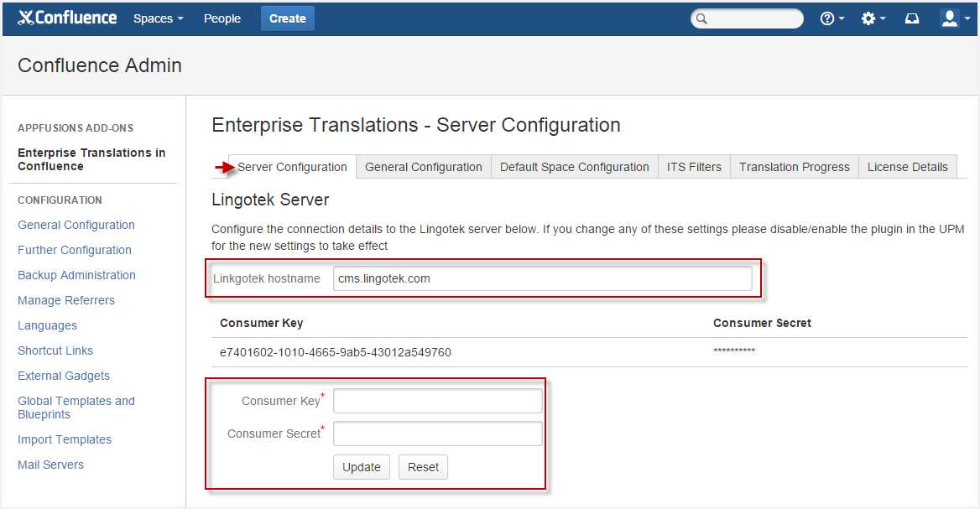This screenshot has width=980, height=509.
Task: Expand the Spaces dropdown
Action: pos(158,18)
